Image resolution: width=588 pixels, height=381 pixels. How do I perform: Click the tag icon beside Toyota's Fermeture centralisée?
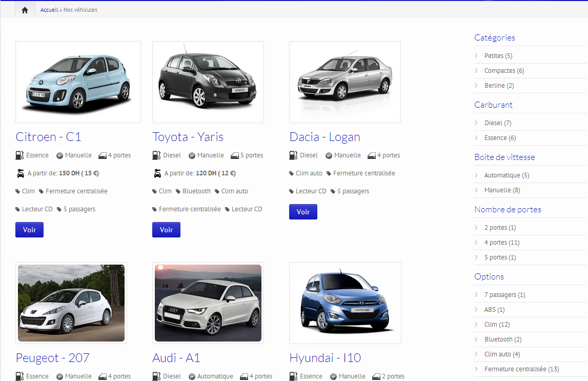[154, 210]
